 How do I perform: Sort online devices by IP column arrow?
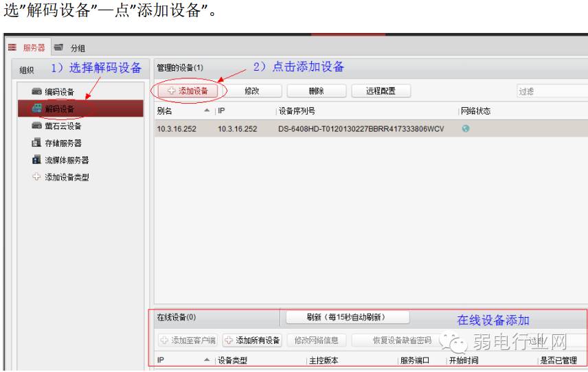[207, 360]
